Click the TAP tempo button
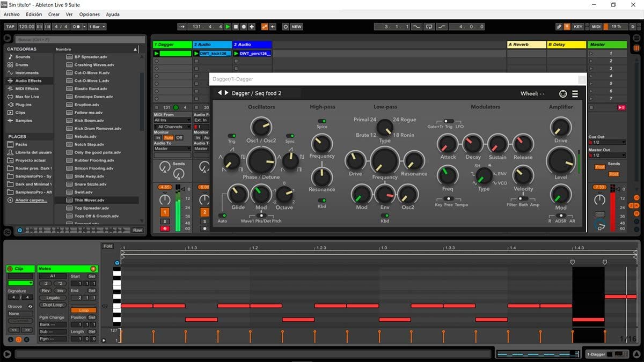644x362 pixels. pyautogui.click(x=10, y=26)
